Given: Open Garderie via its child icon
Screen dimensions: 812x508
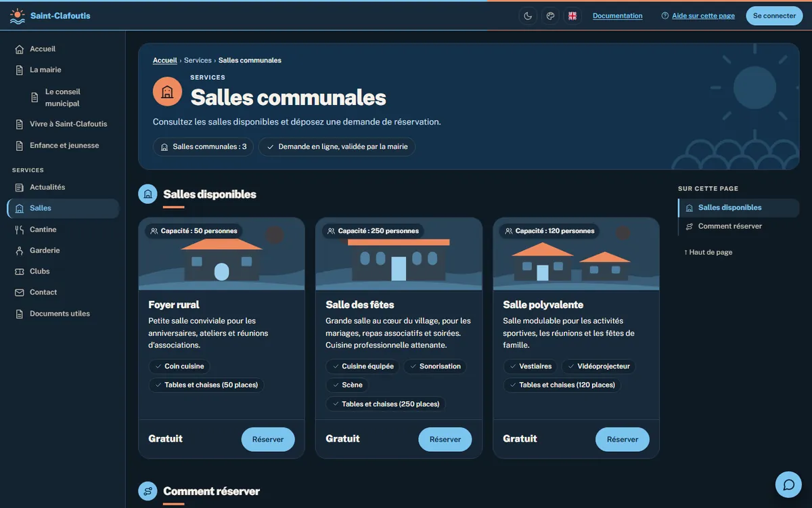Looking at the screenshot, I should 19,251.
